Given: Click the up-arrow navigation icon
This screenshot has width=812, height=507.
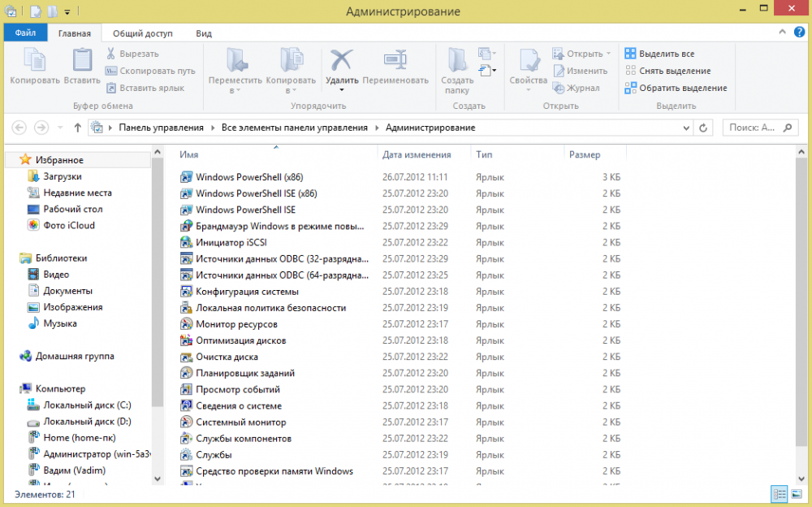Looking at the screenshot, I should 78,128.
